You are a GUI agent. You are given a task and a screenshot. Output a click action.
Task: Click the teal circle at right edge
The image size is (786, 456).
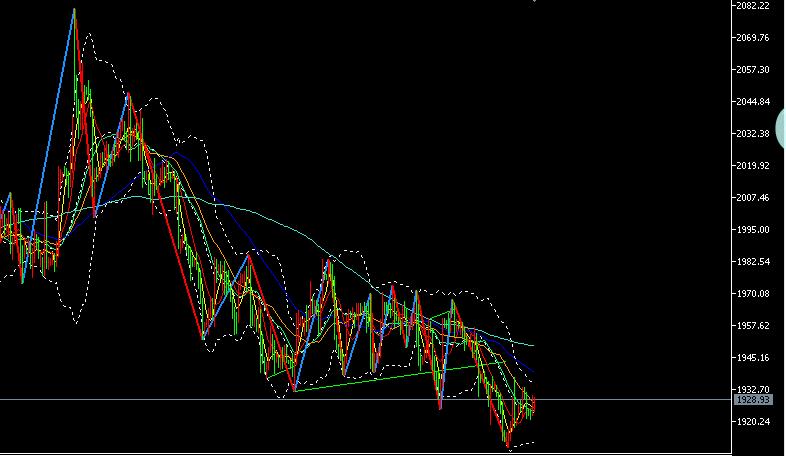point(780,128)
